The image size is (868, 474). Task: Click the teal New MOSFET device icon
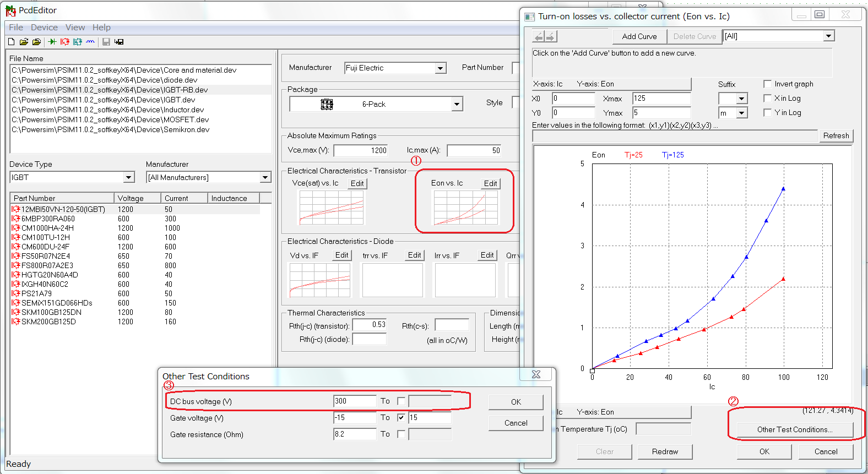click(78, 42)
